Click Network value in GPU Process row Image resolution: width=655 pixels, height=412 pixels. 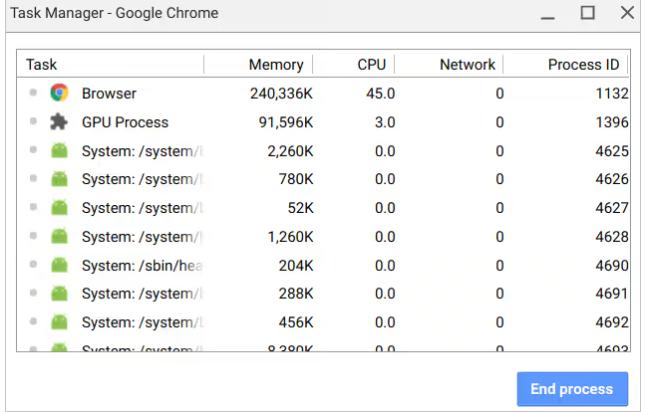(500, 122)
